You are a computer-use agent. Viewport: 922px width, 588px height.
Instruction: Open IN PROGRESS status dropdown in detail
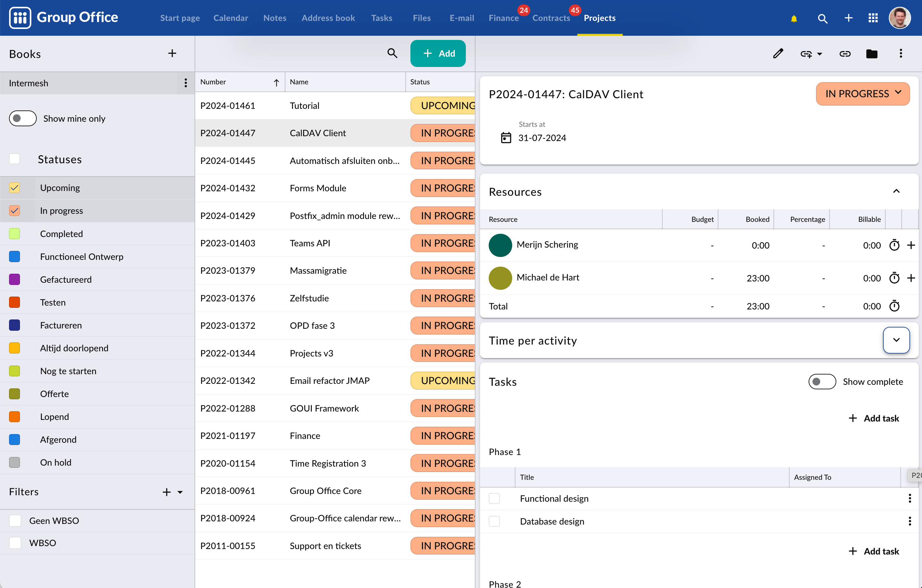863,94
